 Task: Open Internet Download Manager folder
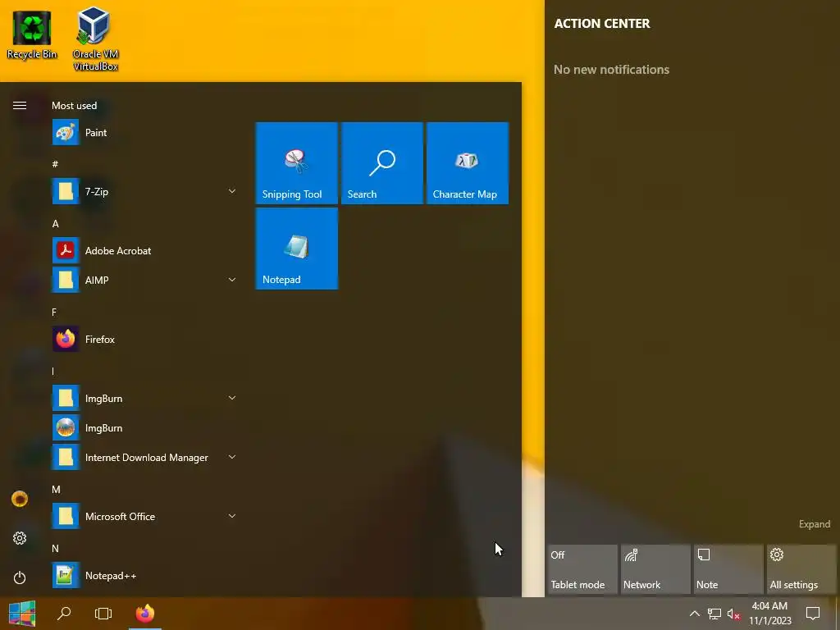click(144, 457)
